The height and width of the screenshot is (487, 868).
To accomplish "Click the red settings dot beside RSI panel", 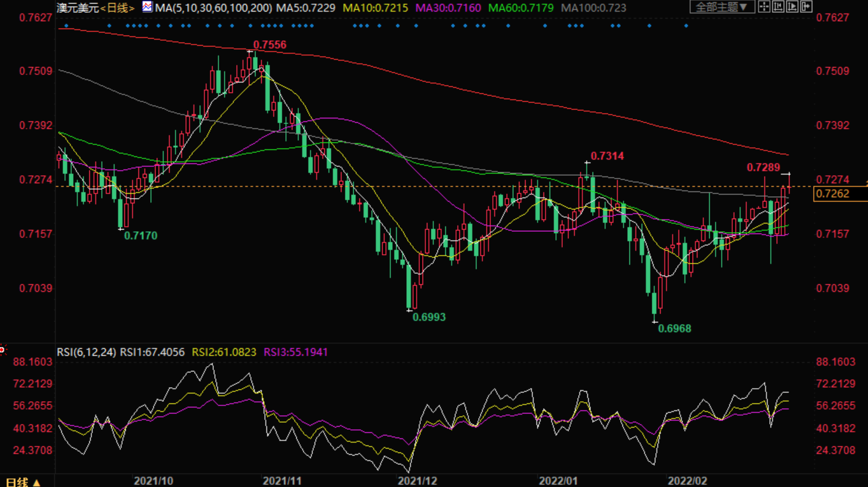I will pyautogui.click(x=2, y=350).
